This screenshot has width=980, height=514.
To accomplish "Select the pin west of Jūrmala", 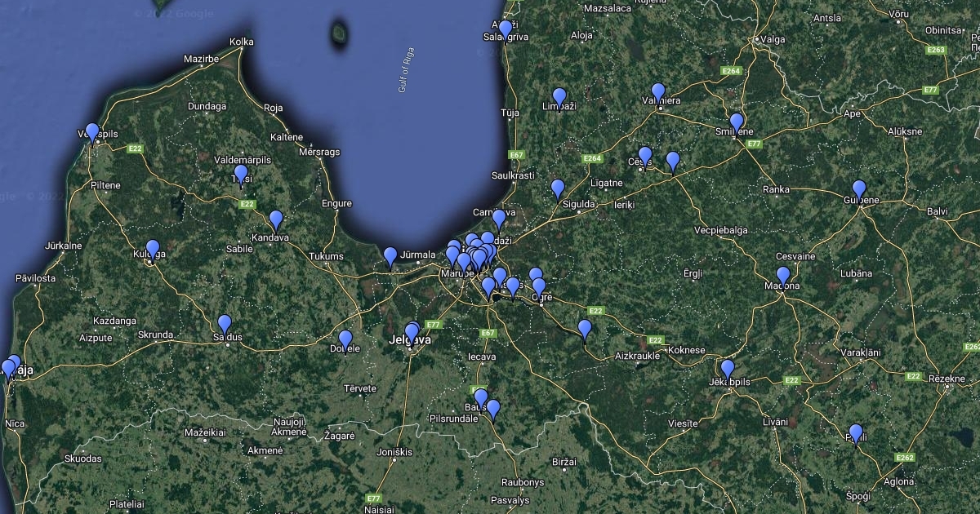I will point(390,256).
